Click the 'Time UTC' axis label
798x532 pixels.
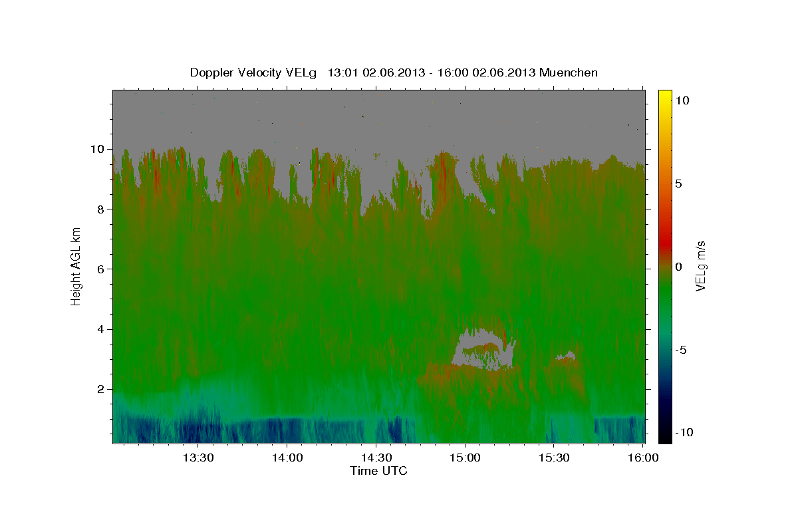tap(378, 471)
